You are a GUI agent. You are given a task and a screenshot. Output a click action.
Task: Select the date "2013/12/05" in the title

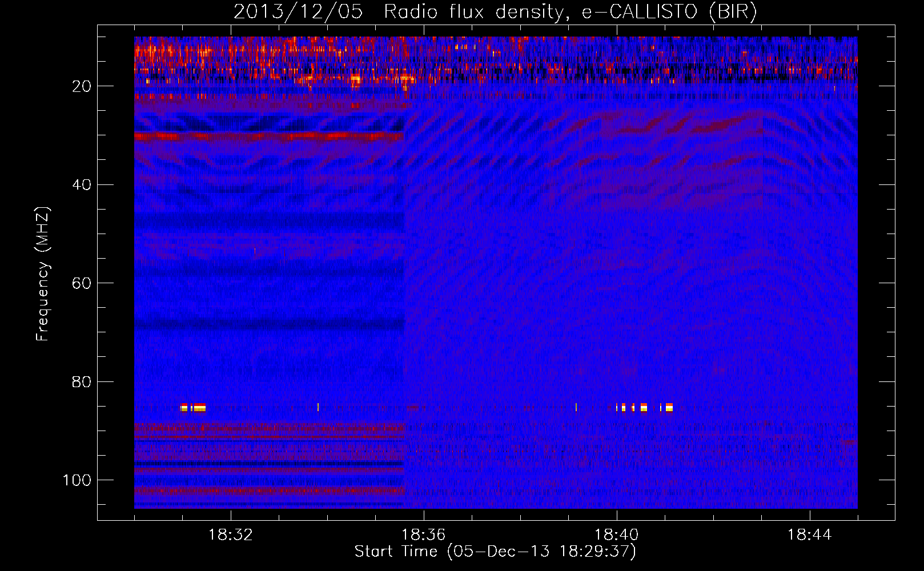pyautogui.click(x=298, y=12)
